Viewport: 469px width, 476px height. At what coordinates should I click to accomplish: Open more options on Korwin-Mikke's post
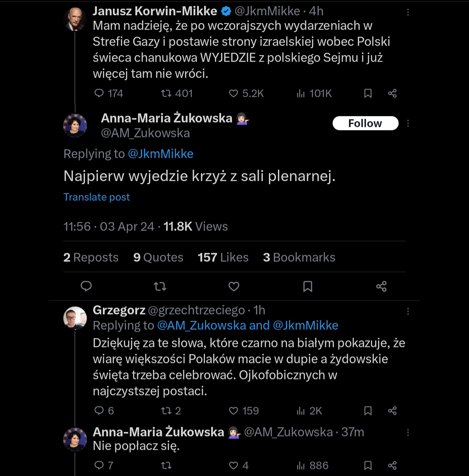click(x=408, y=12)
